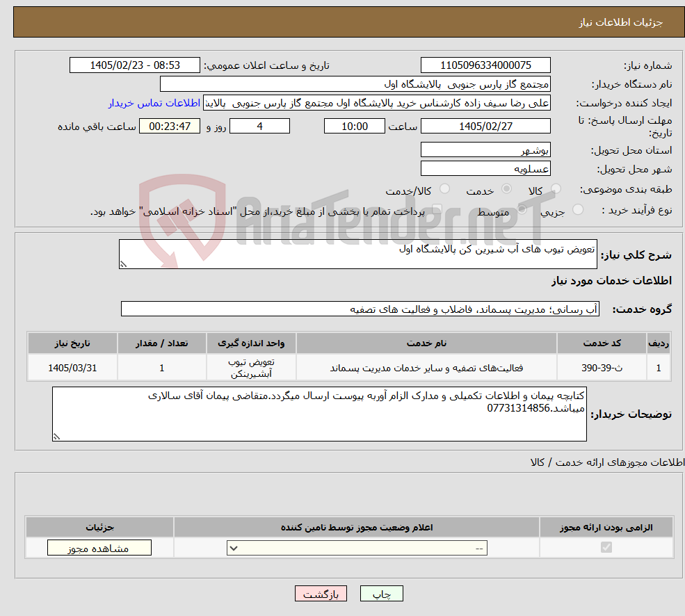This screenshot has height=616, width=685.
Task: Click the need number field 1105096334000075
Action: 485,65
